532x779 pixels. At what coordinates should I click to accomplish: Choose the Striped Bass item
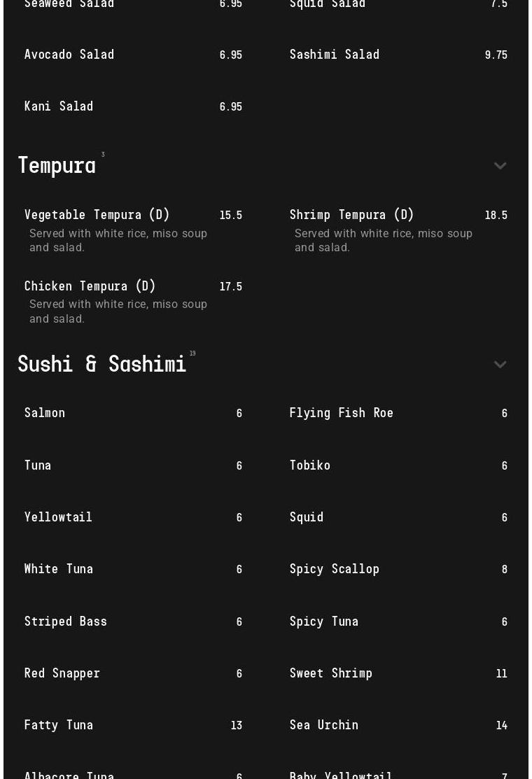tap(66, 622)
